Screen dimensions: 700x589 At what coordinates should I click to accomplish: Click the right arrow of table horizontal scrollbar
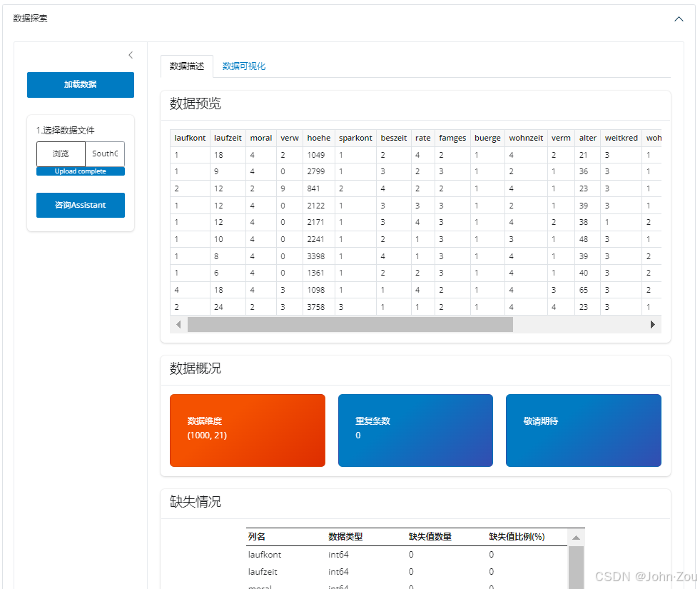click(653, 324)
